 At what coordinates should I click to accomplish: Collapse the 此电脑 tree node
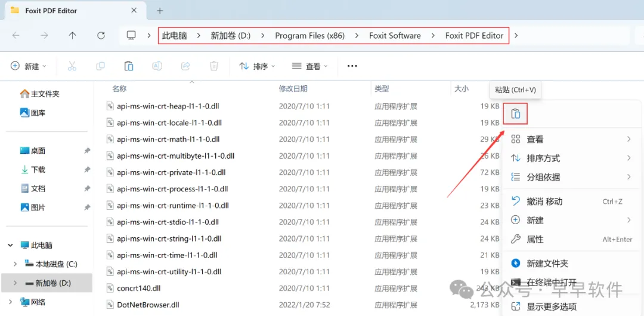(10, 246)
